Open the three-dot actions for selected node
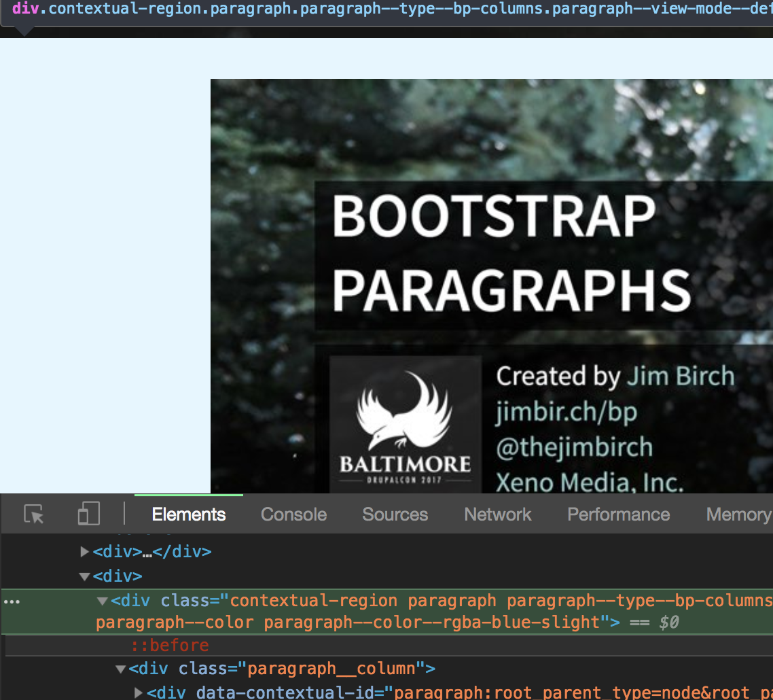 click(x=12, y=602)
